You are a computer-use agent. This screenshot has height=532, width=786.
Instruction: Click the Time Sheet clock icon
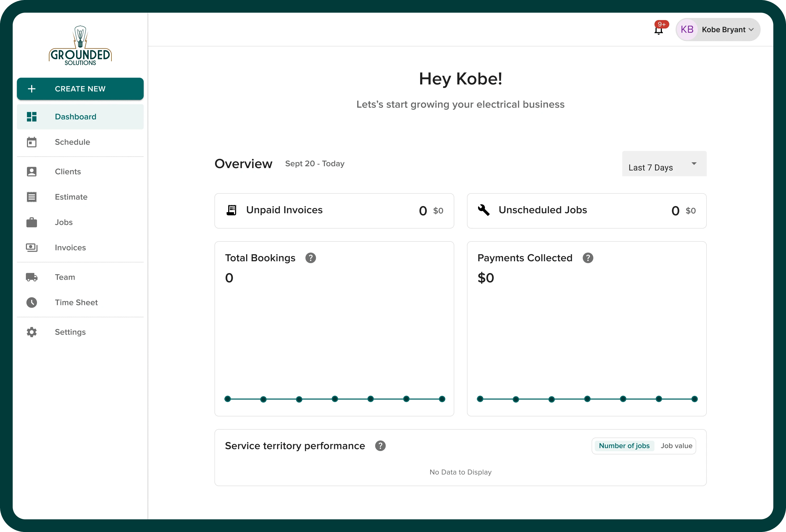pos(32,302)
